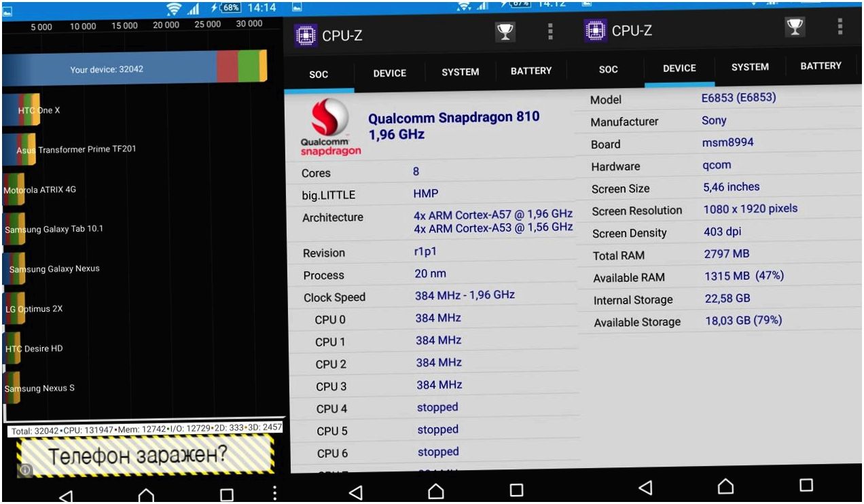Tap the cell signal icon in the Quadrant status bar
The image size is (864, 504).
tap(194, 9)
